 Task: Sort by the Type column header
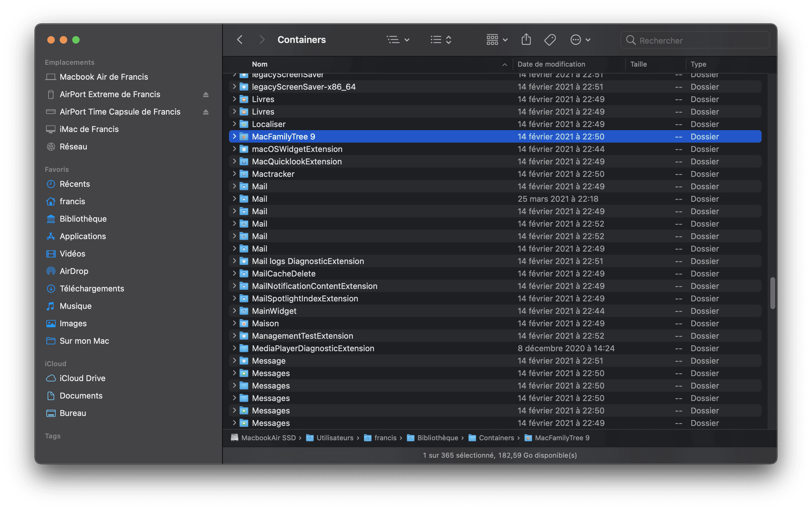coord(698,64)
